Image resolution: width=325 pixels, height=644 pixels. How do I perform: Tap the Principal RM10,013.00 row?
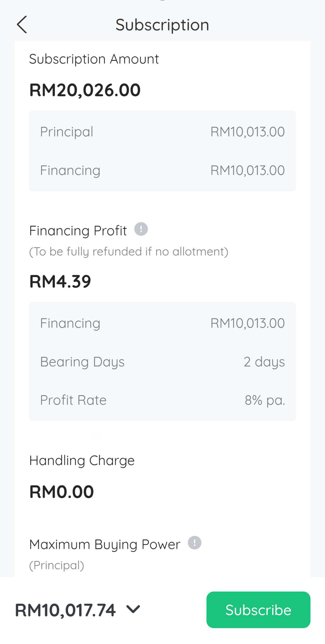tap(162, 132)
